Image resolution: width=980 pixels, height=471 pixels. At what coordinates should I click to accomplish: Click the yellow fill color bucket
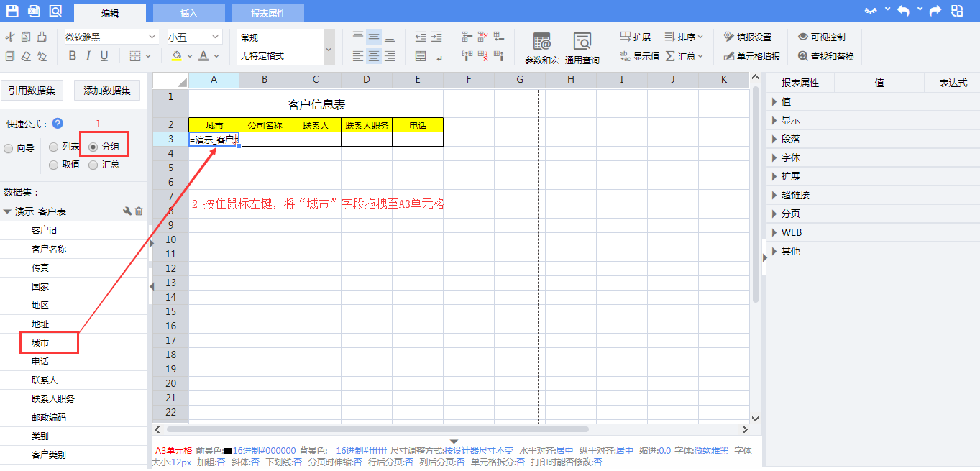[177, 56]
